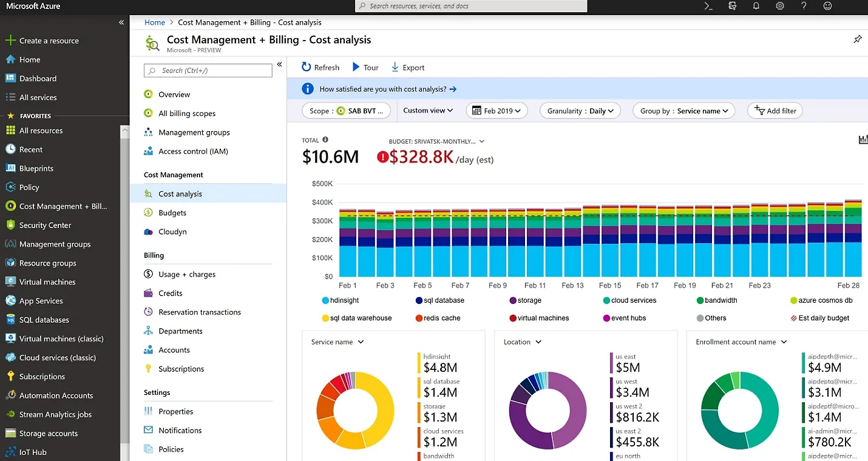Image resolution: width=868 pixels, height=461 pixels.
Task: Open the cost analysis satisfaction survey link
Action: tap(388, 89)
